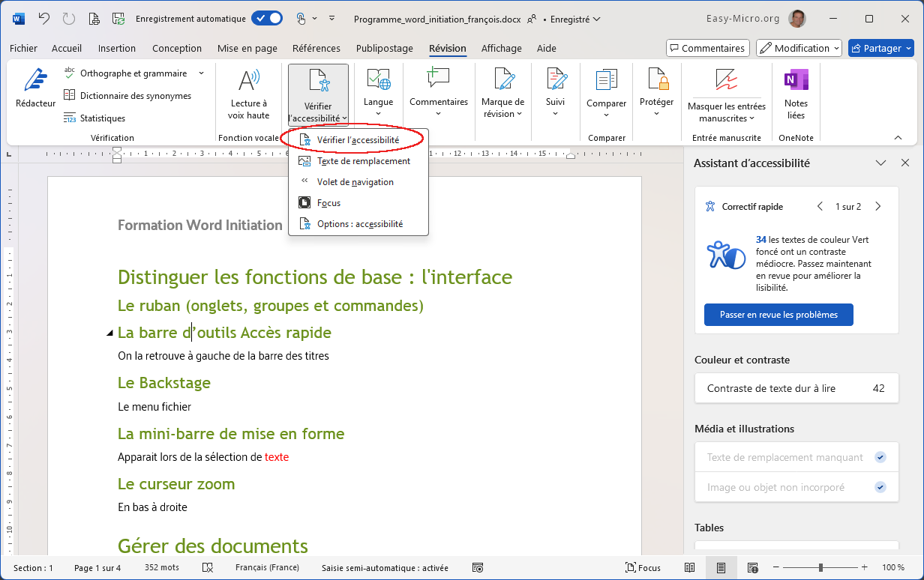
Task: Open Volet de navigation from menu
Action: [358, 181]
